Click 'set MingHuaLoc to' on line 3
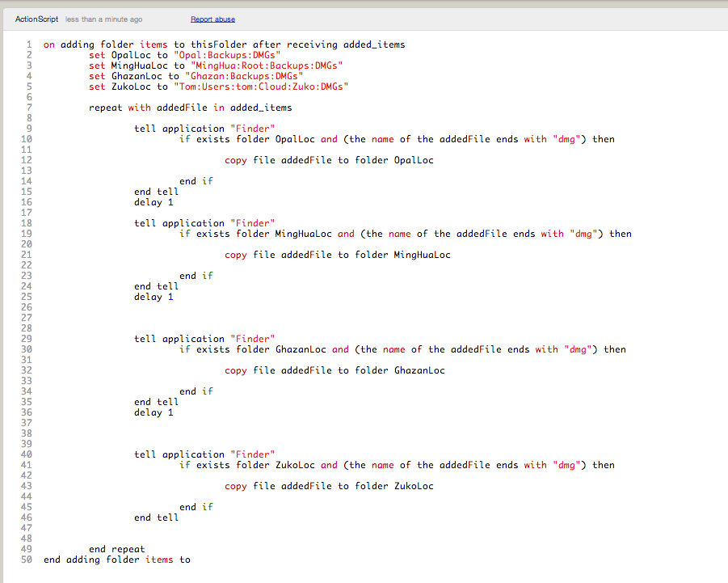 [137, 65]
